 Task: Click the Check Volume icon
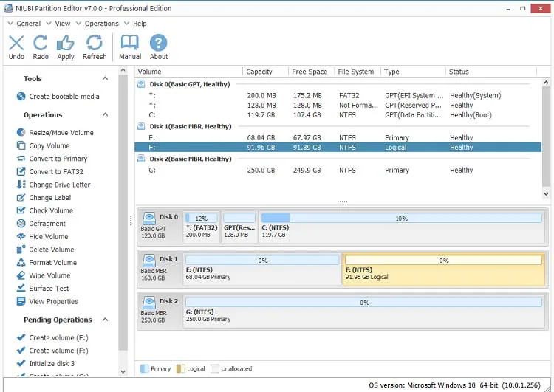[21, 210]
